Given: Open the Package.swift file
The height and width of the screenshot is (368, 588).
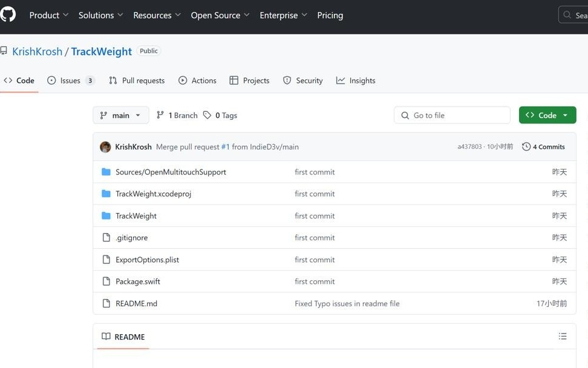Looking at the screenshot, I should [x=138, y=281].
